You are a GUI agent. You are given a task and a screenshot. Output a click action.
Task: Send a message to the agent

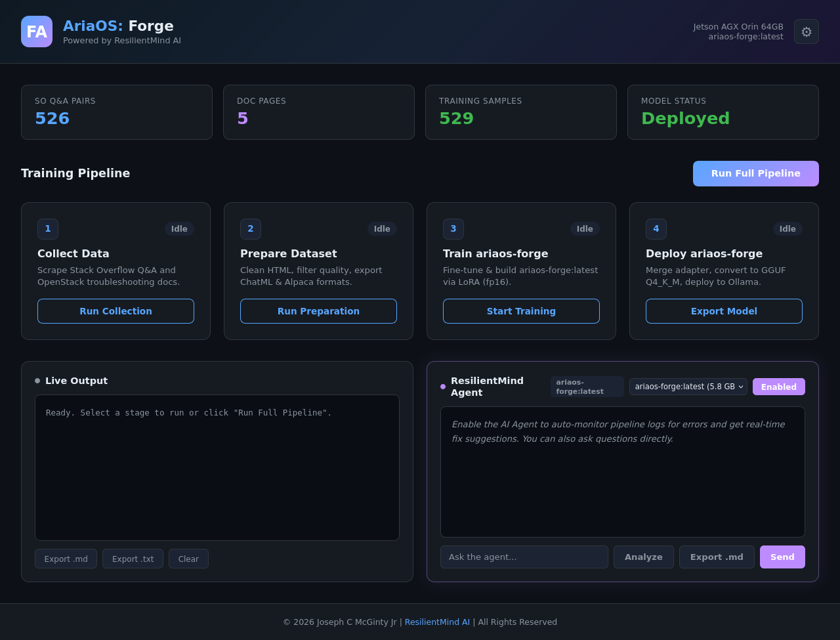pyautogui.click(x=782, y=557)
